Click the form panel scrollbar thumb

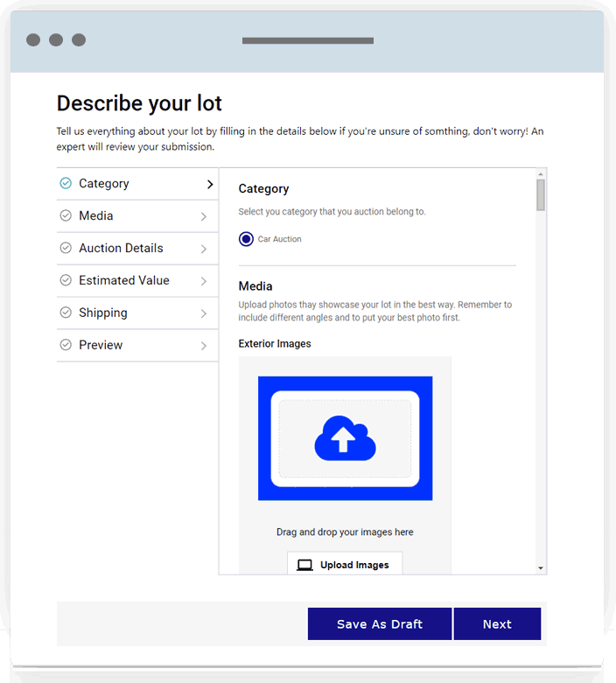click(x=541, y=195)
